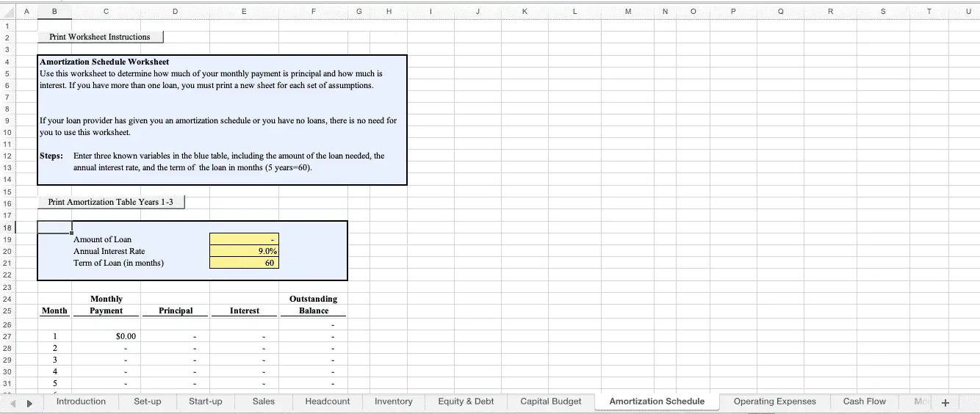Go to the Start-up sheet tab
This screenshot has width=980, height=414.
[x=205, y=402]
